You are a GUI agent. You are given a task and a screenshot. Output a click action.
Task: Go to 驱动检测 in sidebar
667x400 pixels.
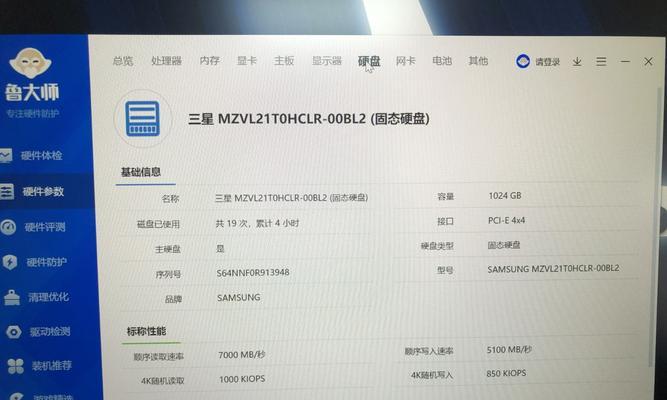[x=50, y=331]
